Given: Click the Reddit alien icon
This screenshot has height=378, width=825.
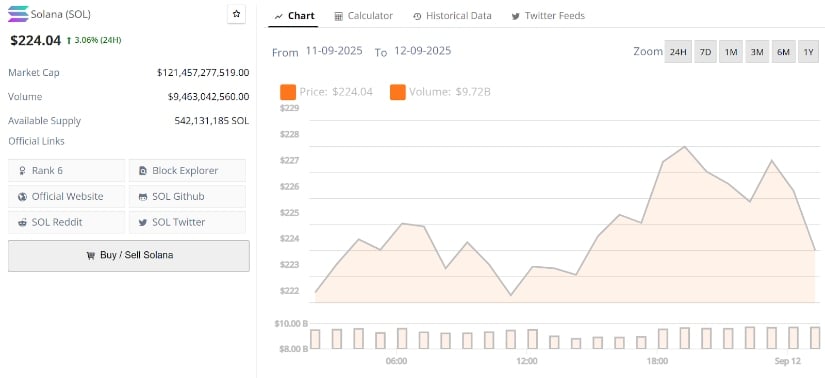Looking at the screenshot, I should [x=22, y=222].
